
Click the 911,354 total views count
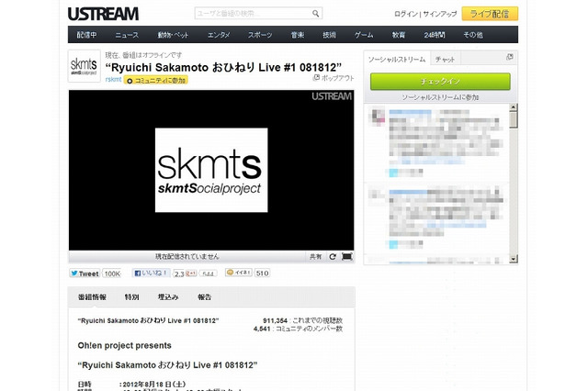[x=275, y=320]
